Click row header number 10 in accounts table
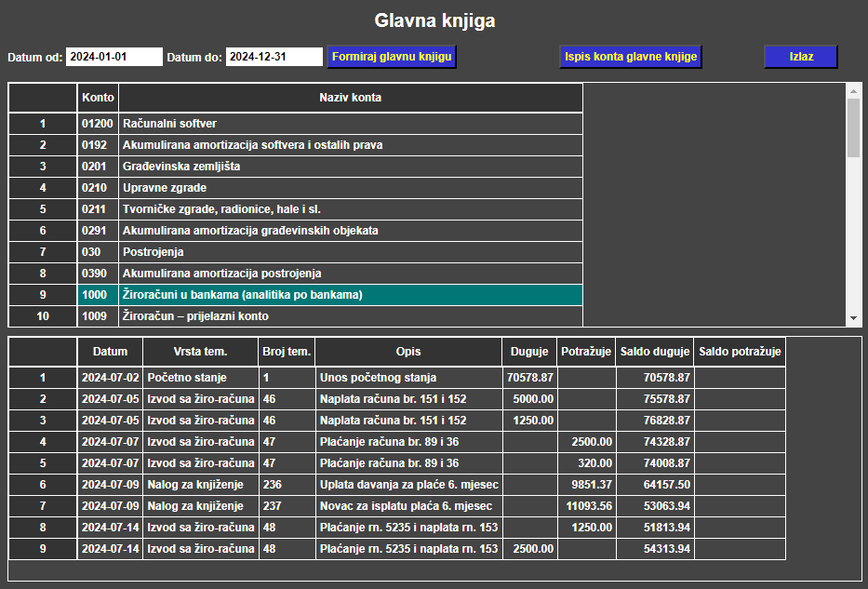This screenshot has width=868, height=589. point(43,316)
